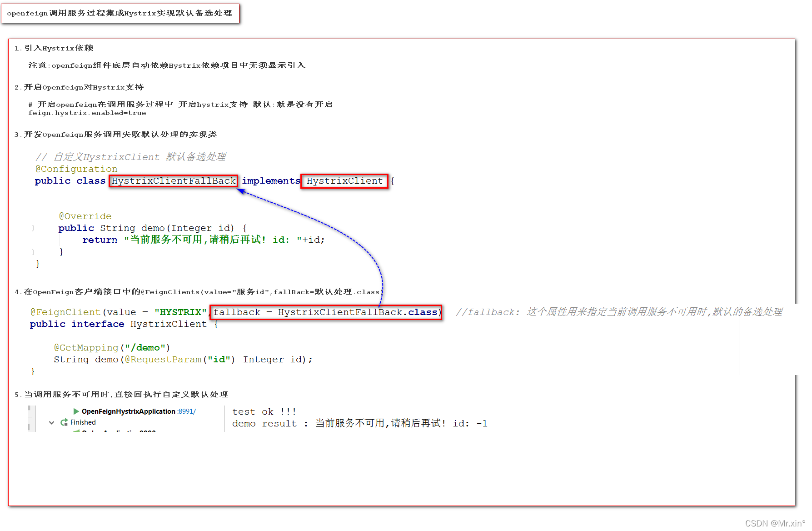Click 'public String demo(Integer id)' method line
Screen dimensions: 812x531
click(x=153, y=228)
